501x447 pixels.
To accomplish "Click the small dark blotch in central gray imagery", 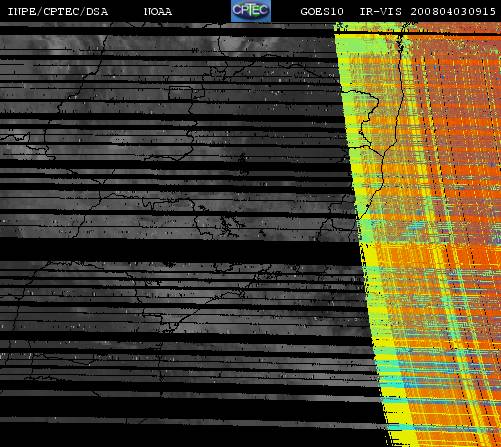I will [x=243, y=164].
